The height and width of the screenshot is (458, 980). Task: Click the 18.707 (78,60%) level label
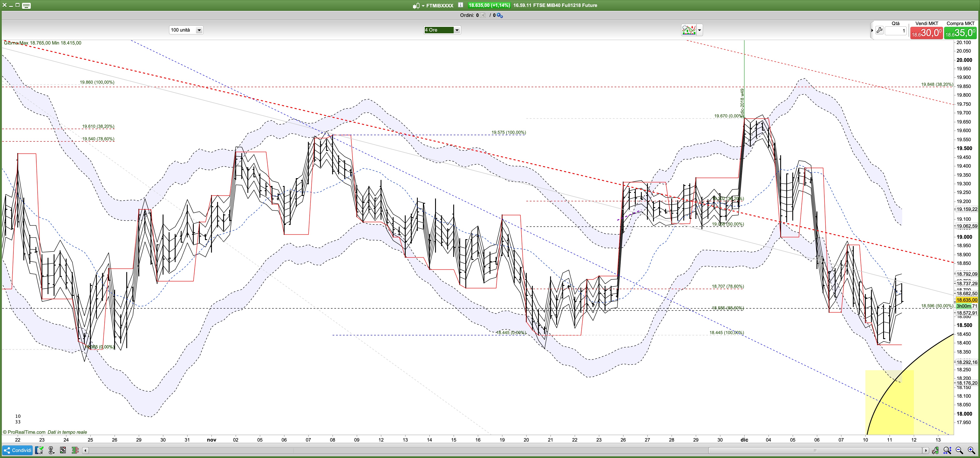click(x=728, y=287)
